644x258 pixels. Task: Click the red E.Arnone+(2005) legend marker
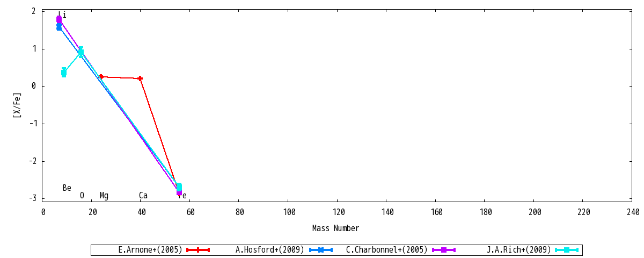tap(198, 250)
